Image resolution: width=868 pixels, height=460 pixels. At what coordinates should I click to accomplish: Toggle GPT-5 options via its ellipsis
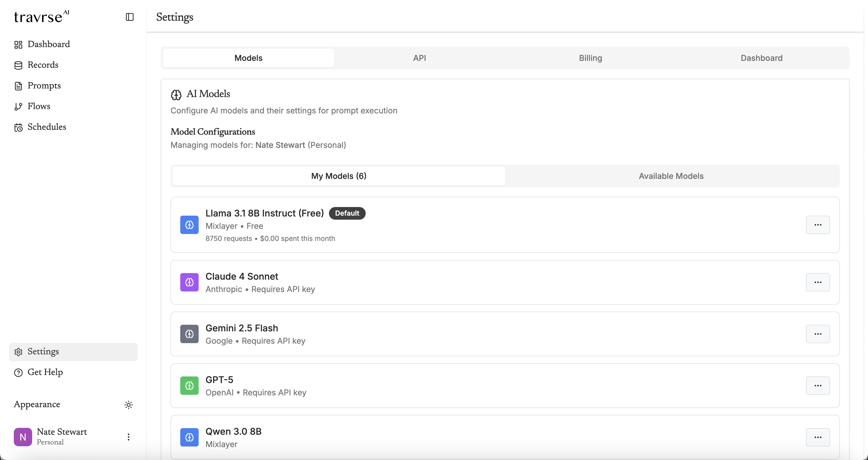click(818, 386)
